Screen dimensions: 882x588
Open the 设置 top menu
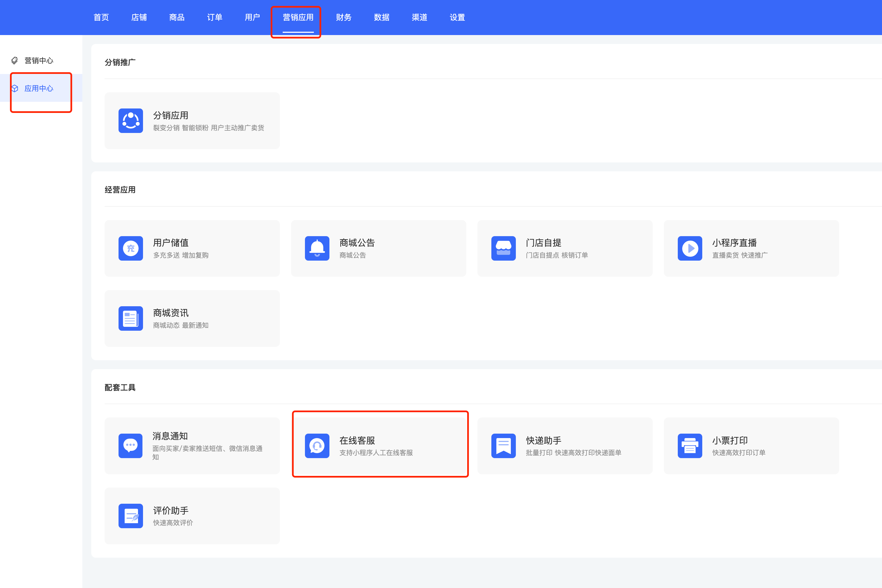(457, 17)
